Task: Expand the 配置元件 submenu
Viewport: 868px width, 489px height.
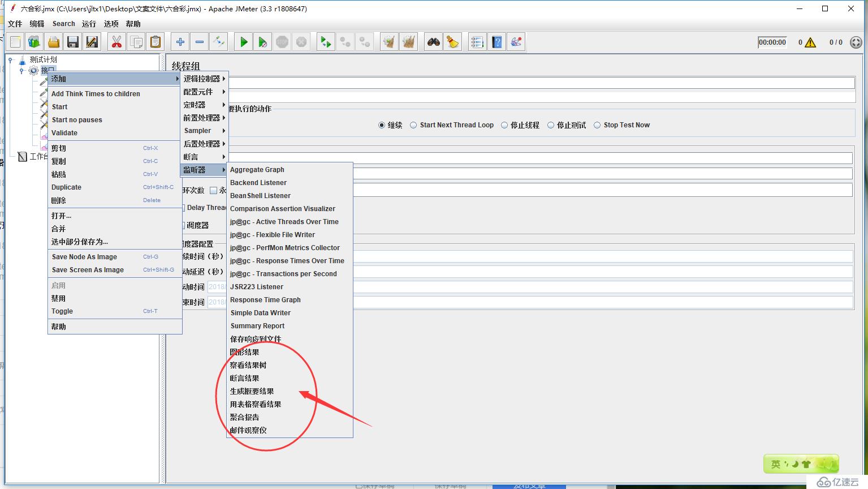Action: tap(204, 92)
